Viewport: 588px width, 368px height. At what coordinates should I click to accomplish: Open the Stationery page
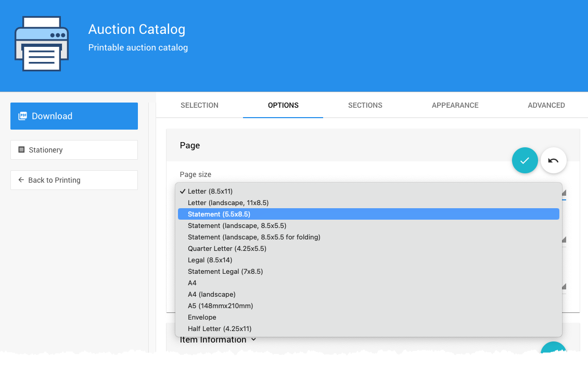click(x=74, y=150)
